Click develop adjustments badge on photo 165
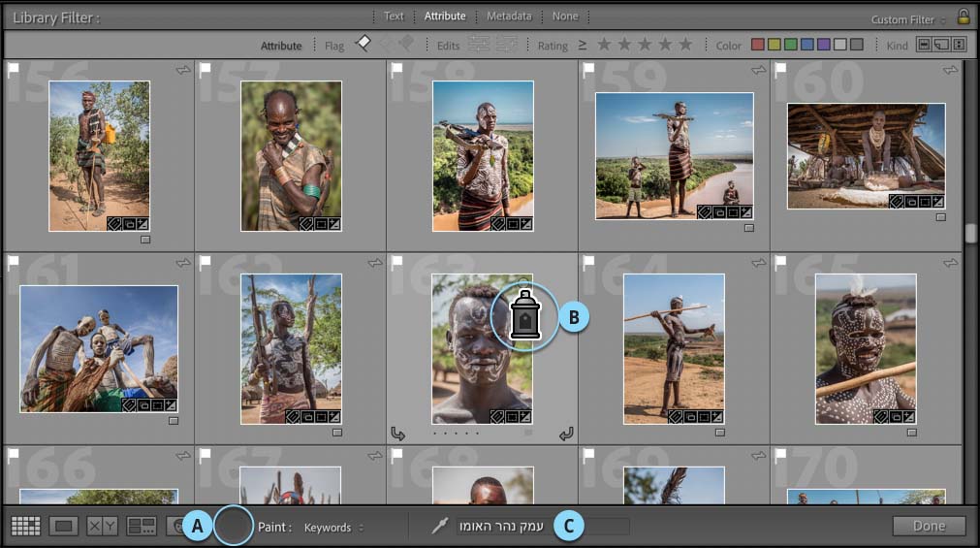This screenshot has width=980, height=548. tap(908, 417)
